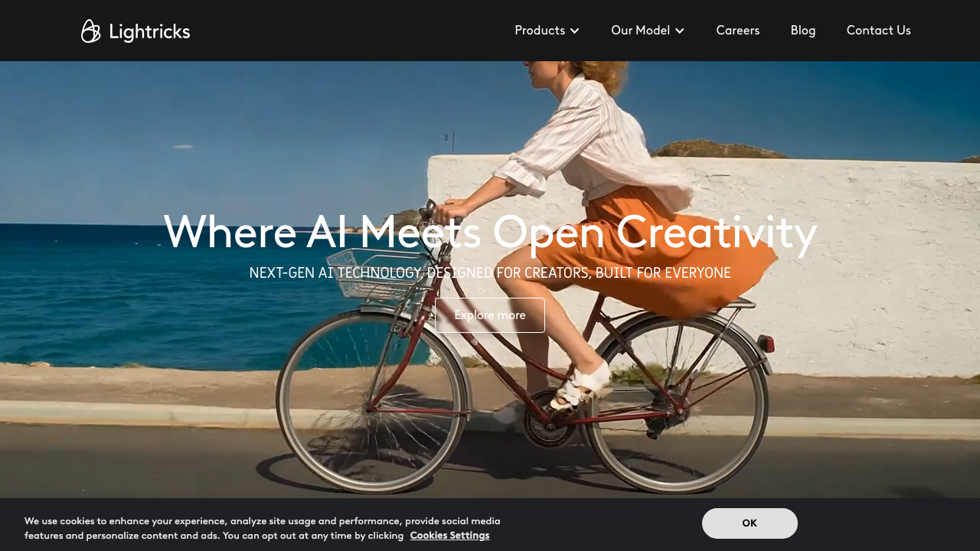Screen dimensions: 980x551
Task: Click the Explore more button
Action: click(490, 315)
